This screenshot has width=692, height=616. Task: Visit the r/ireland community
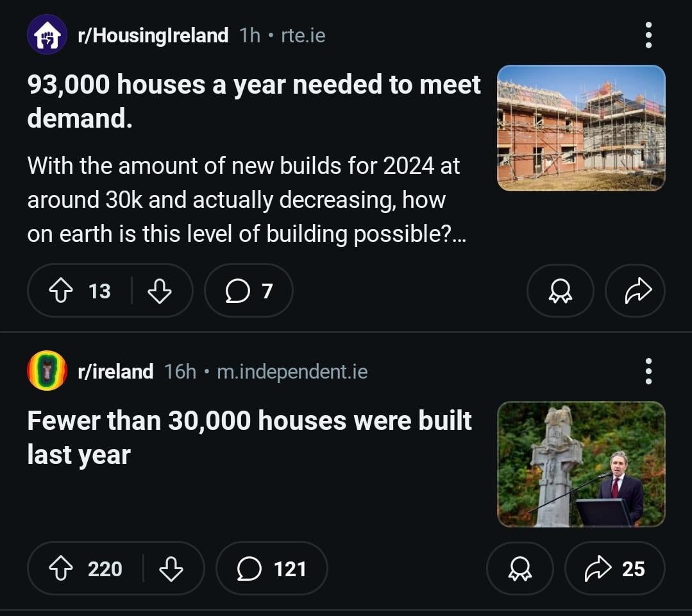click(x=115, y=372)
